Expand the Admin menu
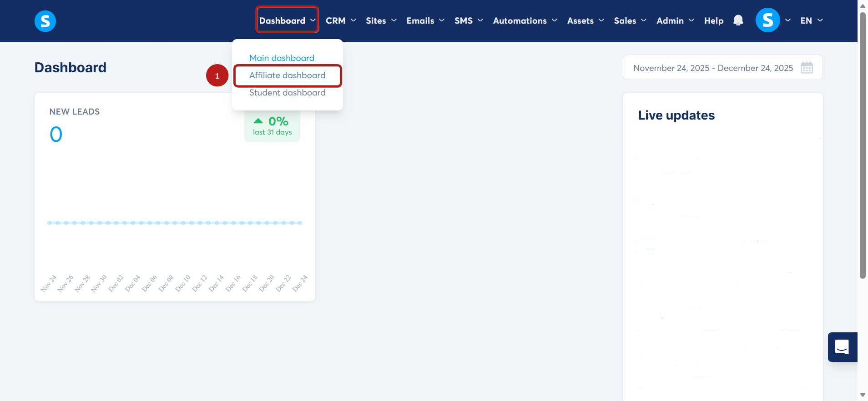This screenshot has height=401, width=868. [x=675, y=20]
